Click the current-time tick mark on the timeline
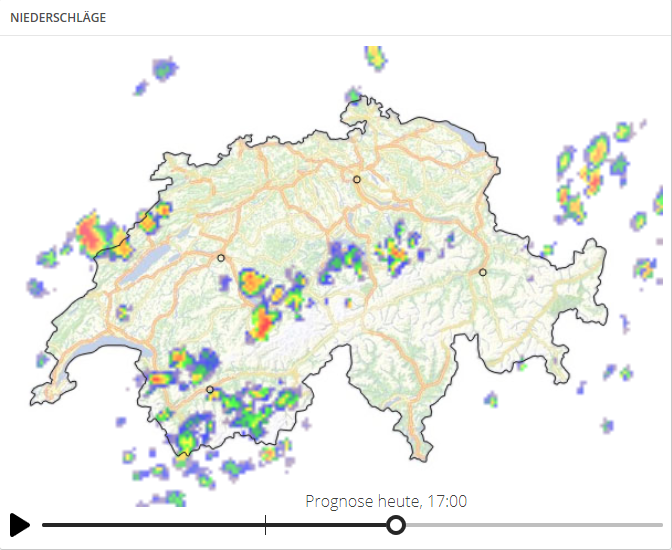This screenshot has height=550, width=672. (266, 525)
